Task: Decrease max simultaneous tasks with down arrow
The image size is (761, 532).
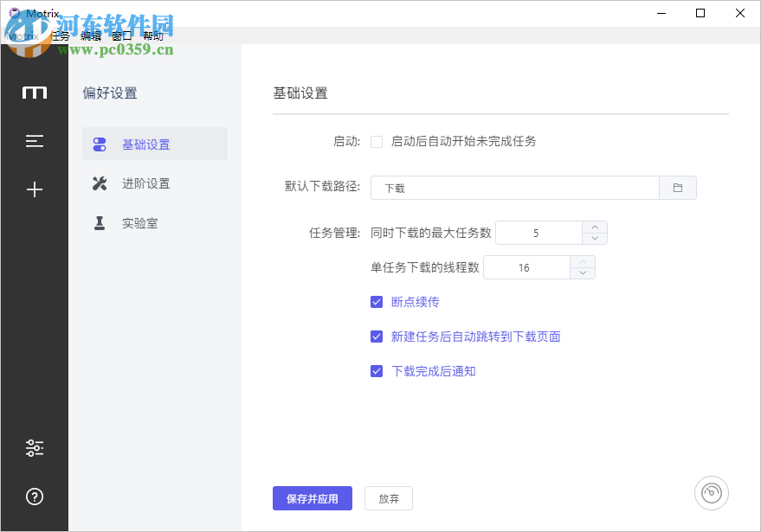Action: (x=595, y=239)
